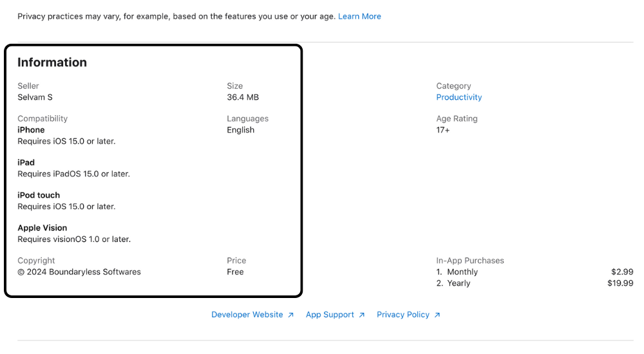The width and height of the screenshot is (644, 354).
Task: Click the 17+ age rating value
Action: 443,130
